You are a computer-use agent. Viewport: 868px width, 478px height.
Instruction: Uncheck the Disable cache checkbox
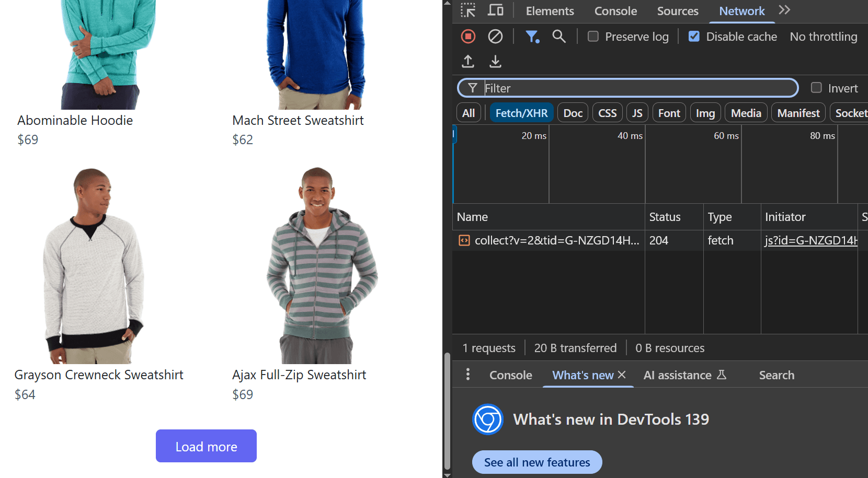[x=694, y=37]
